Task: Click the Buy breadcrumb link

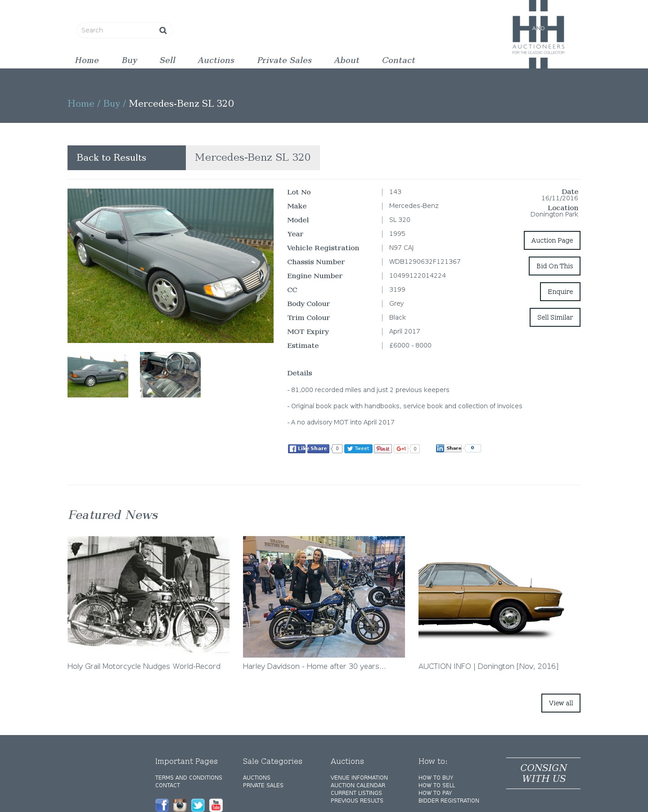Action: [x=112, y=104]
